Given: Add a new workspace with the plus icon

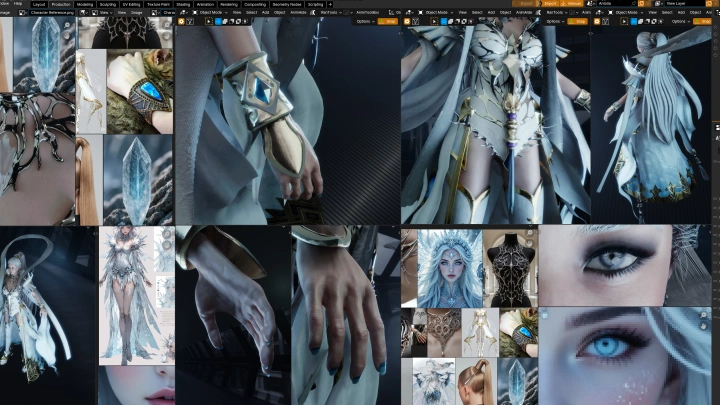Looking at the screenshot, I should coord(330,4).
